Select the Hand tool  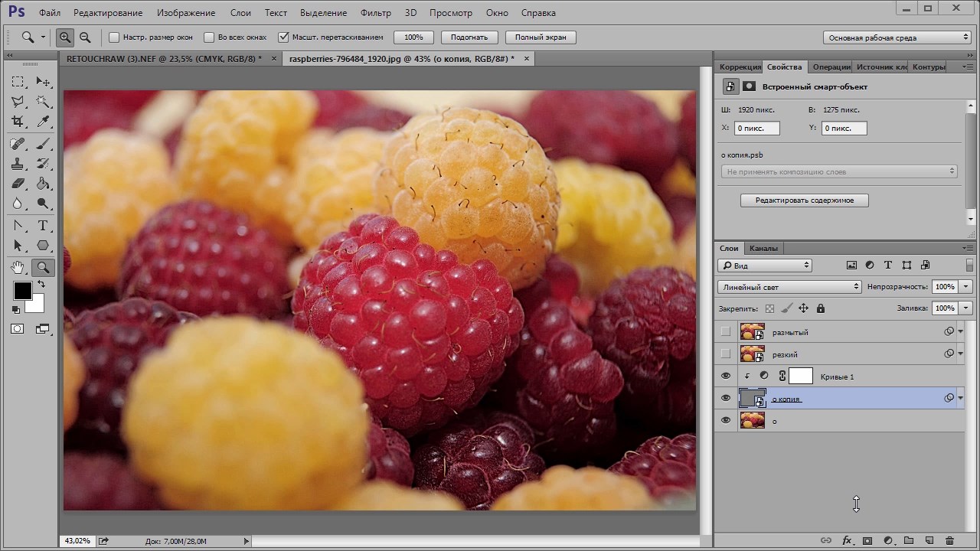click(x=18, y=267)
